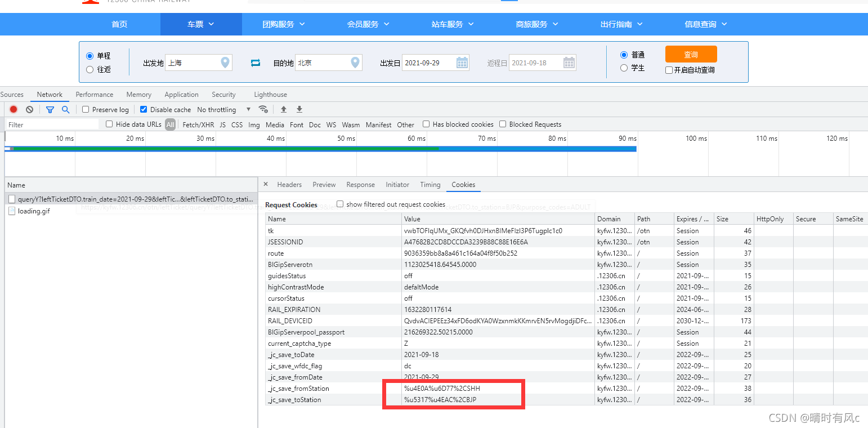Viewport: 868px width, 428px height.
Task: Open network conditions wifi icon
Action: 263,109
